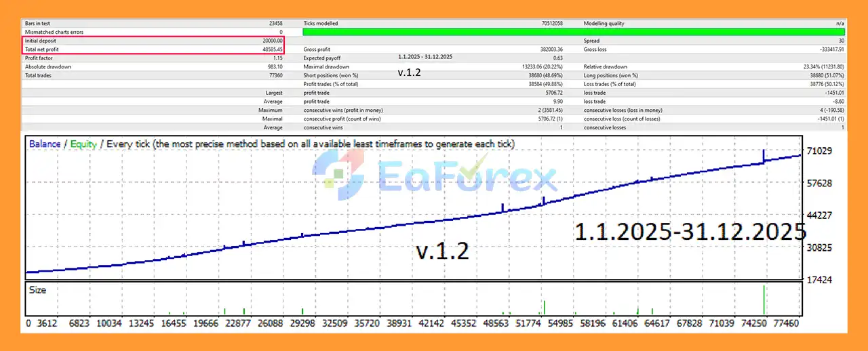Screen dimensions: 868x351
Task: Click the tallest green size bar near 74250
Action: (764, 300)
